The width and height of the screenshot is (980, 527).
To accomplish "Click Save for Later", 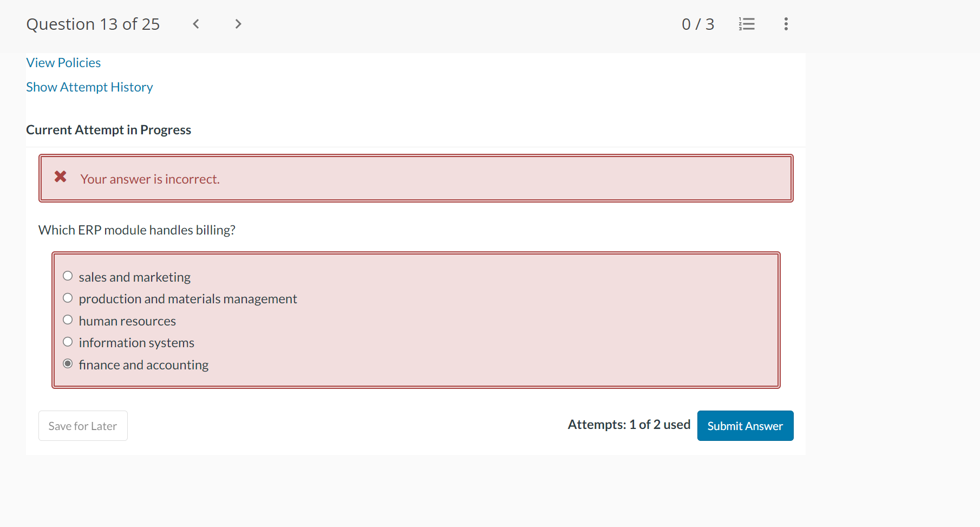I will [82, 426].
